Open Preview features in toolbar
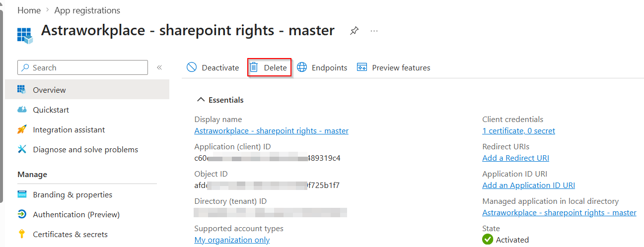Viewport: 644px width, 247px height. [x=394, y=67]
